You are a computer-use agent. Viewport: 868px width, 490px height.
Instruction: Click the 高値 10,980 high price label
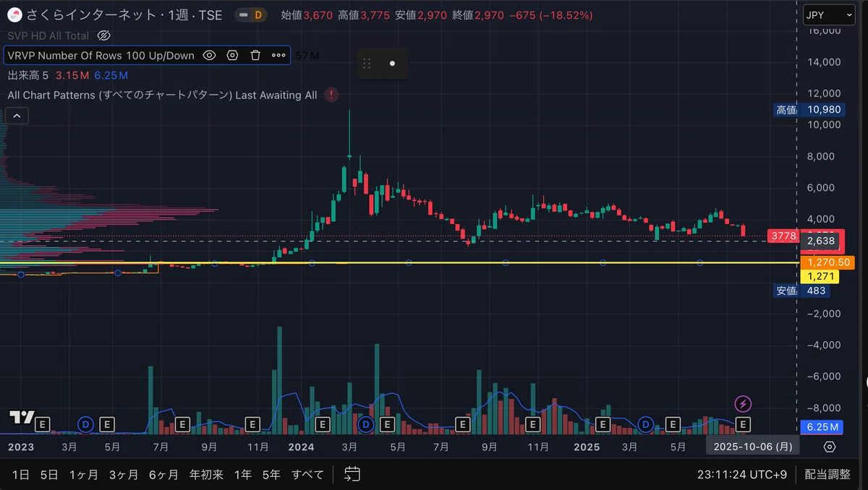tap(808, 110)
